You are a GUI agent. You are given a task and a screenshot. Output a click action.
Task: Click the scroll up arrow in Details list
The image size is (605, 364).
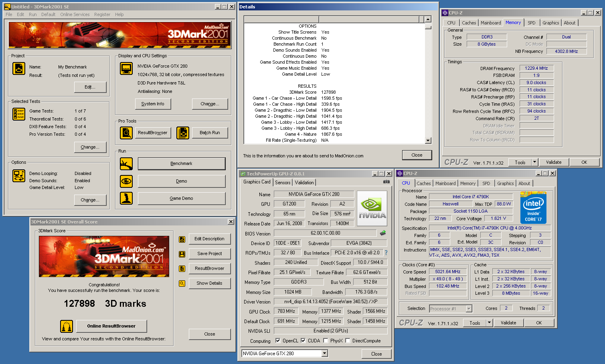(428, 19)
